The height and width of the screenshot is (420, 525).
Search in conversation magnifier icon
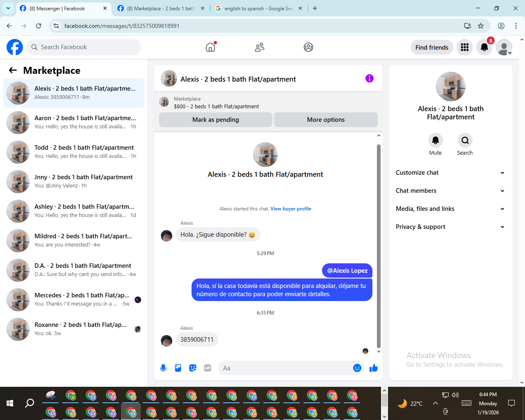click(465, 140)
